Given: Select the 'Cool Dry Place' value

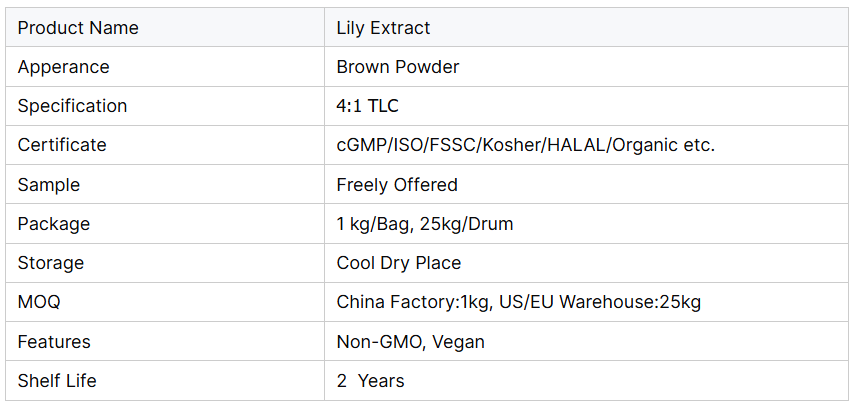Looking at the screenshot, I should 399,263.
